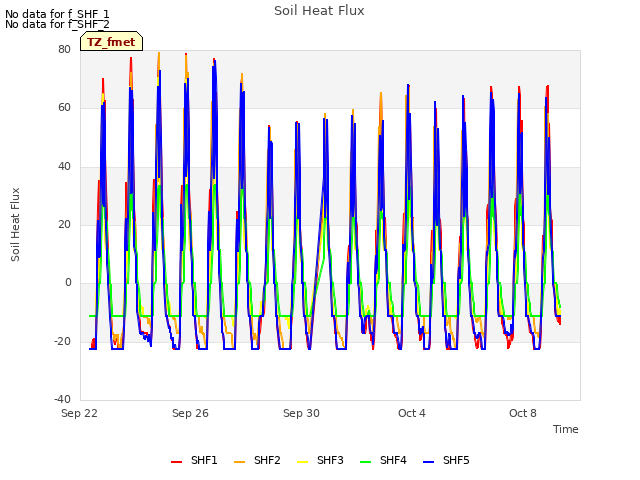640x480 pixels.
Task: Select the SHF3 legend entry
Action: click(320, 460)
